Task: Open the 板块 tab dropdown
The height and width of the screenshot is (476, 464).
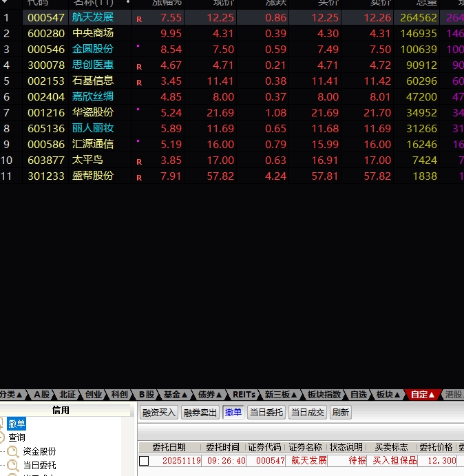Action: (388, 395)
